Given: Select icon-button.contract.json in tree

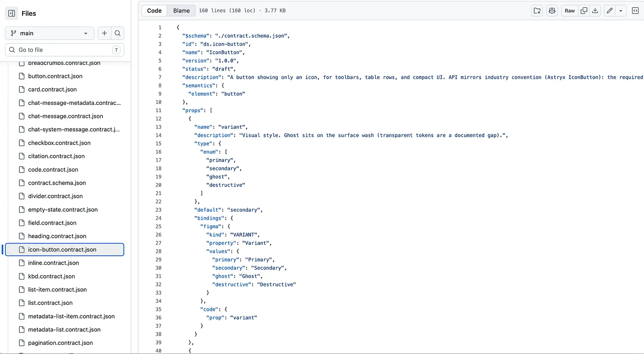Looking at the screenshot, I should click(64, 250).
